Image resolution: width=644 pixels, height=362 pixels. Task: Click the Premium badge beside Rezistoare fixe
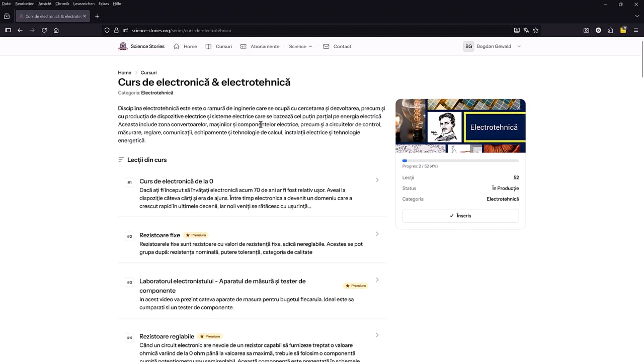point(196,235)
